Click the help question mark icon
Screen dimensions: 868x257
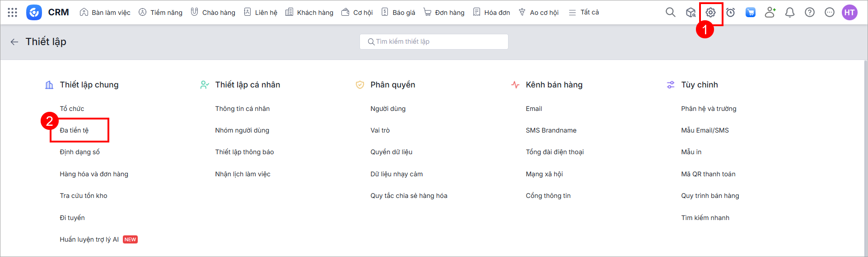(x=810, y=13)
